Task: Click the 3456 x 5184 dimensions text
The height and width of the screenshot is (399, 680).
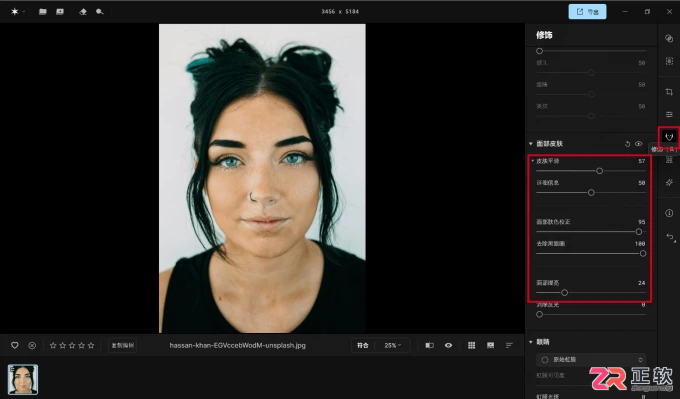Action: coord(340,12)
